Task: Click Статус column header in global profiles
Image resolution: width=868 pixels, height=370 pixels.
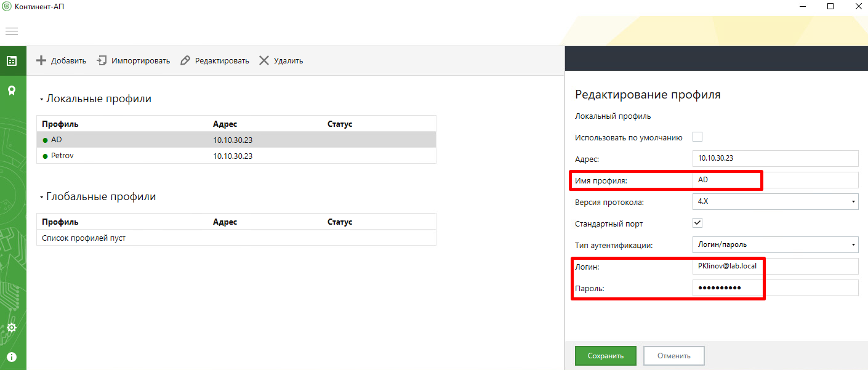Action: [x=340, y=222]
